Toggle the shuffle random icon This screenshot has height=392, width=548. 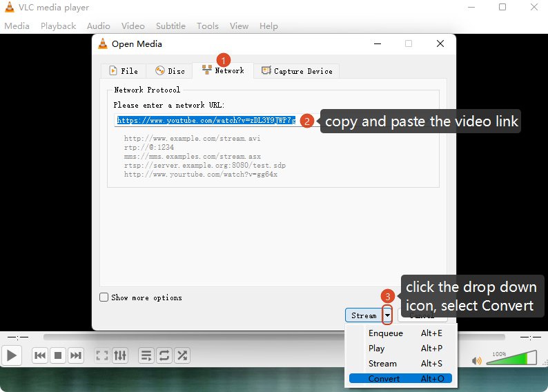coord(182,355)
